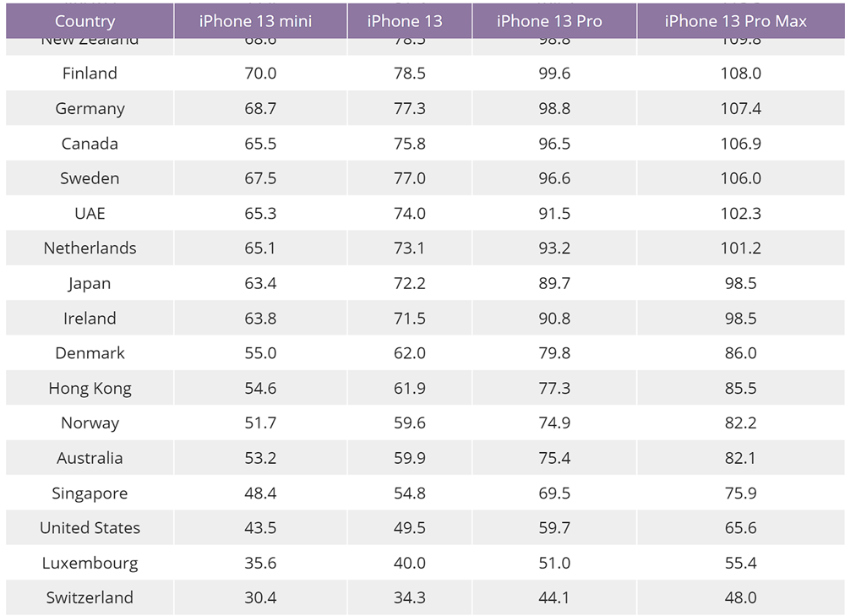Click Ireland's iPhone 13 Pro value 90.8
Viewport: 845px width, 616px height.
pyautogui.click(x=554, y=318)
